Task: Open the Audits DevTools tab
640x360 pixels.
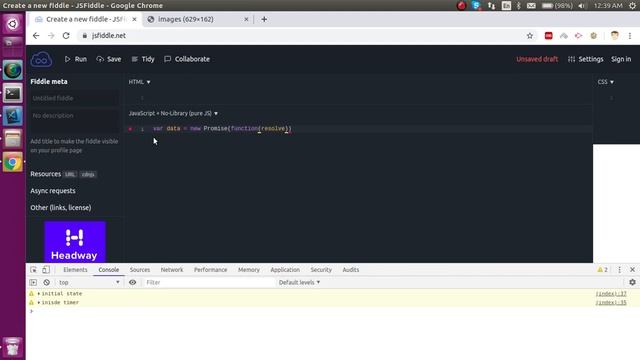Action: pyautogui.click(x=351, y=270)
